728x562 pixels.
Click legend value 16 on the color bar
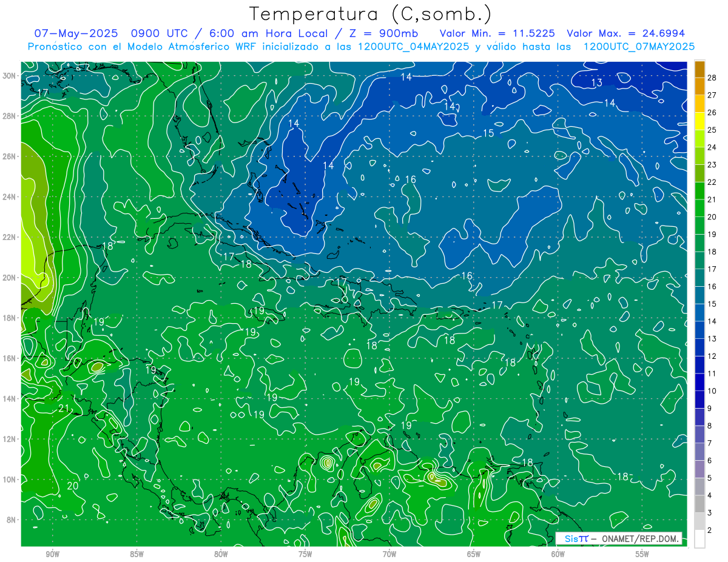tap(712, 286)
